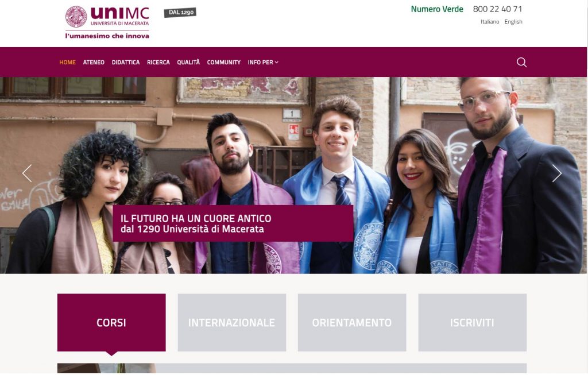Click the DAL 1290 badge

pyautogui.click(x=180, y=13)
